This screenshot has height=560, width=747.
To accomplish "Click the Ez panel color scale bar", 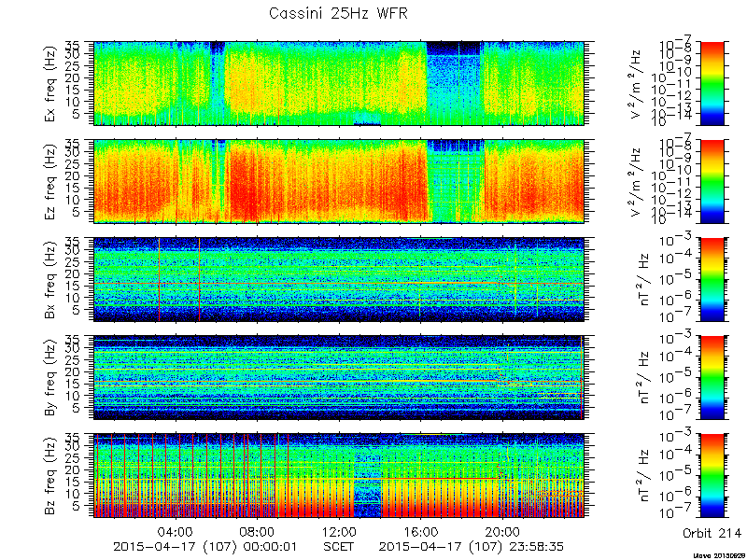I will pyautogui.click(x=712, y=181).
